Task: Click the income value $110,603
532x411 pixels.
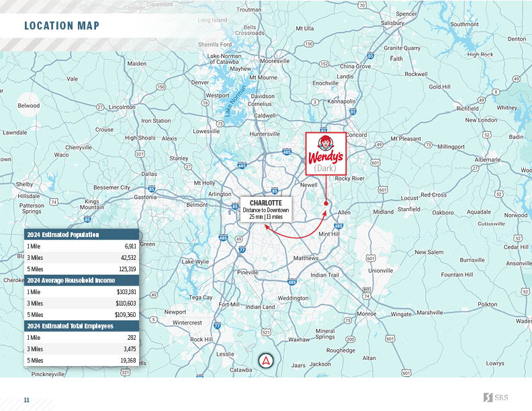Action: pyautogui.click(x=126, y=303)
